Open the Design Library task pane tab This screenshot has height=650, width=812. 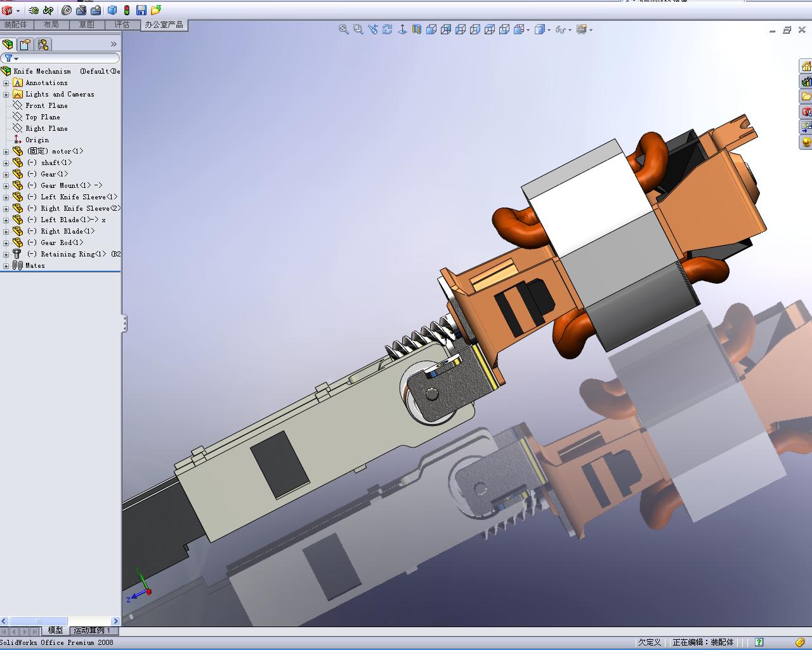(806, 81)
